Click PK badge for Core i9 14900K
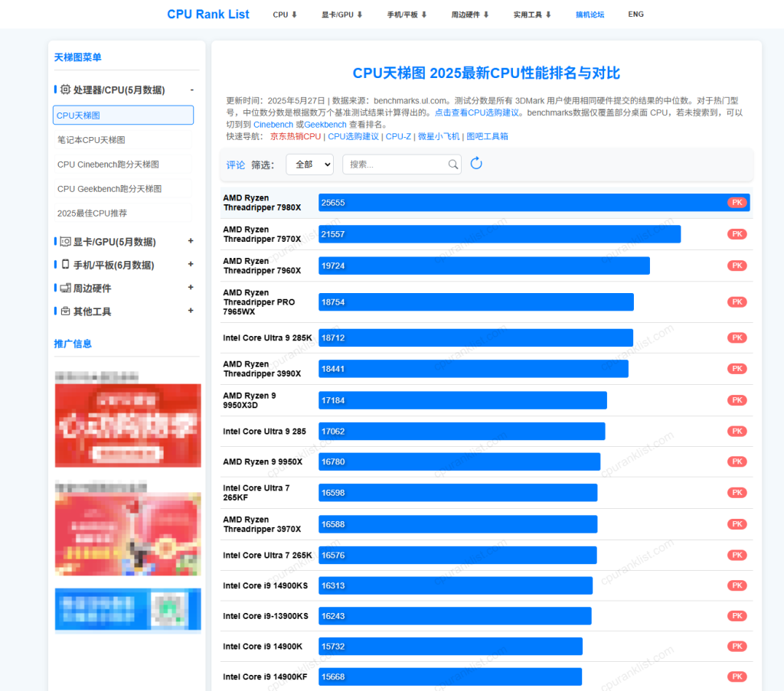The image size is (784, 691). point(737,647)
